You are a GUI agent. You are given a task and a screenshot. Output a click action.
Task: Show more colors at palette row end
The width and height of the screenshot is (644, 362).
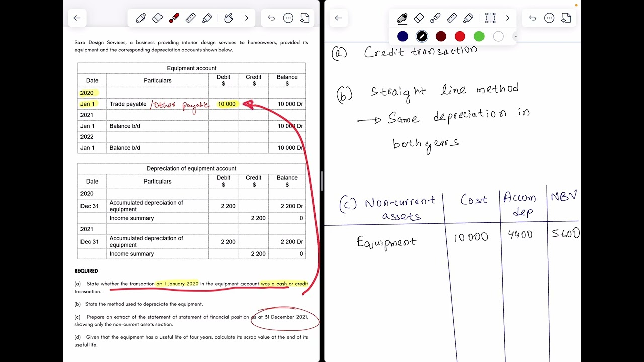[x=515, y=36]
